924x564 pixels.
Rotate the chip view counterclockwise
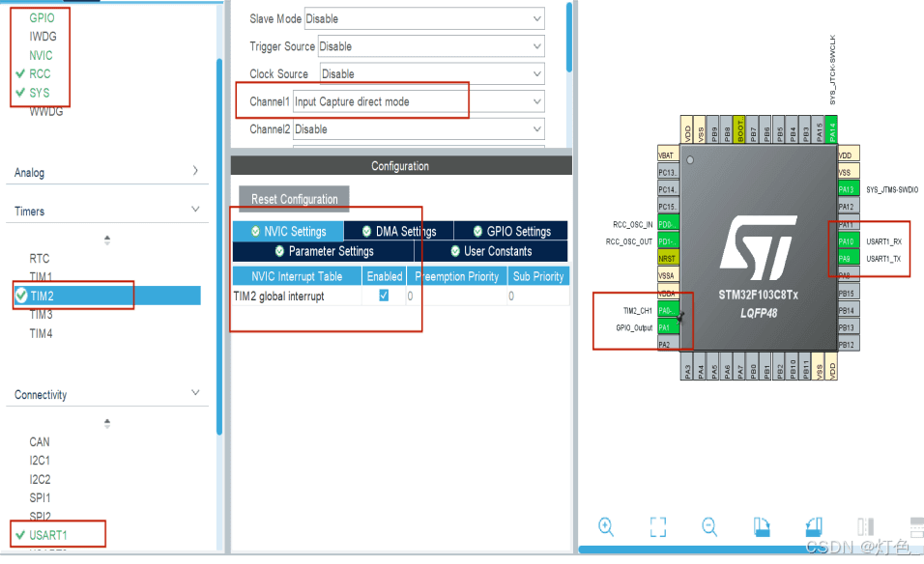(814, 526)
